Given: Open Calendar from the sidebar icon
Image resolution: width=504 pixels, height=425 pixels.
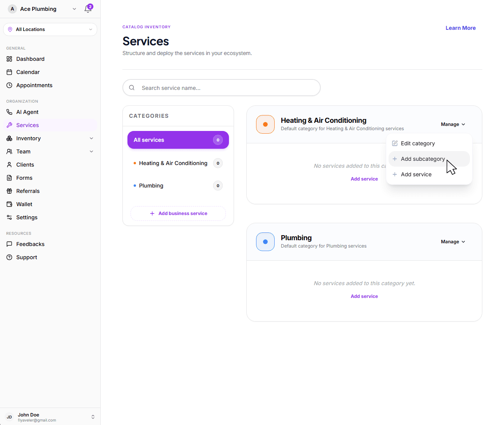Looking at the screenshot, I should (9, 72).
